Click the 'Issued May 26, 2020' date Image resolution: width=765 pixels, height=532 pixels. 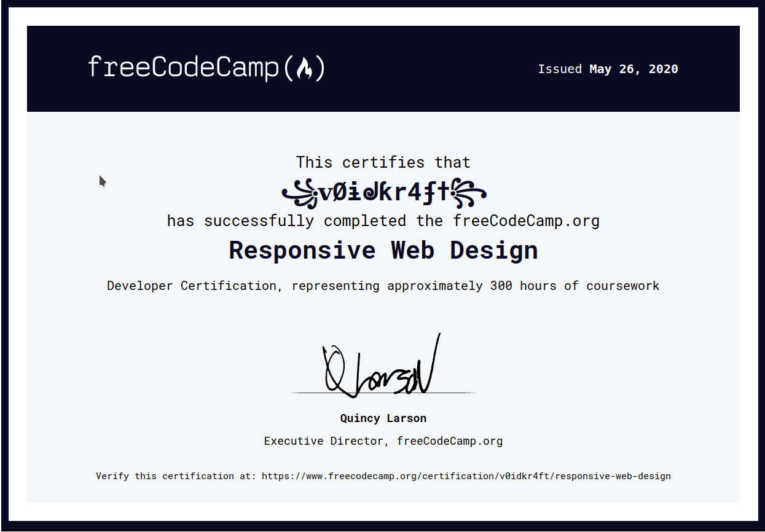(608, 69)
